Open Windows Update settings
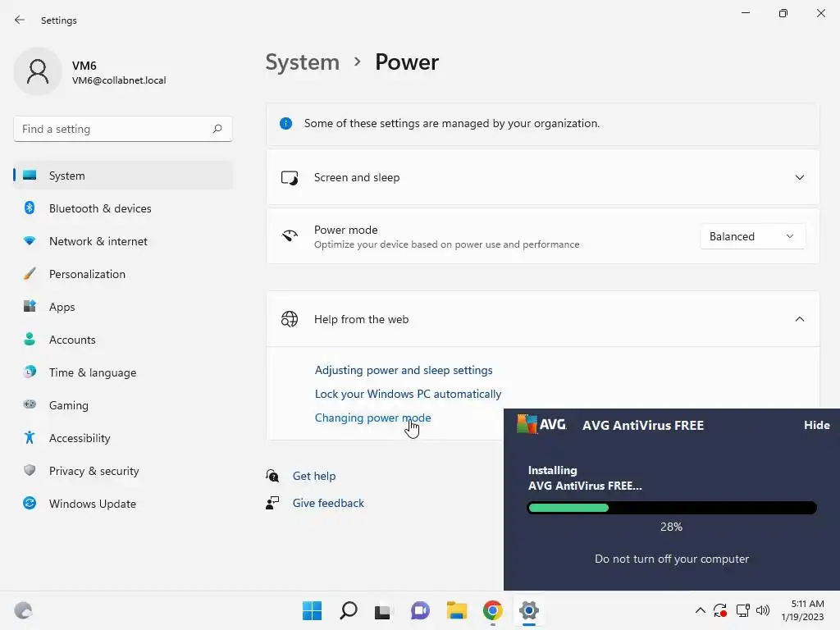Viewport: 840px width, 630px height. pyautogui.click(x=123, y=504)
